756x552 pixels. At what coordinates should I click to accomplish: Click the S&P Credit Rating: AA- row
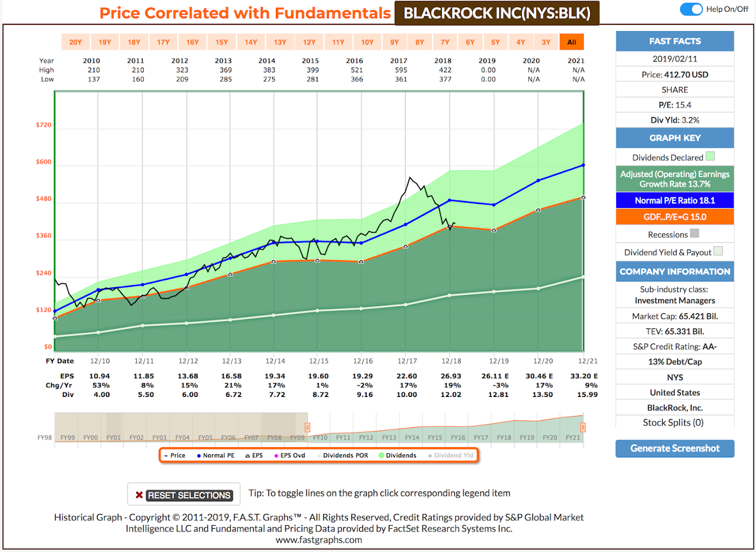[675, 346]
